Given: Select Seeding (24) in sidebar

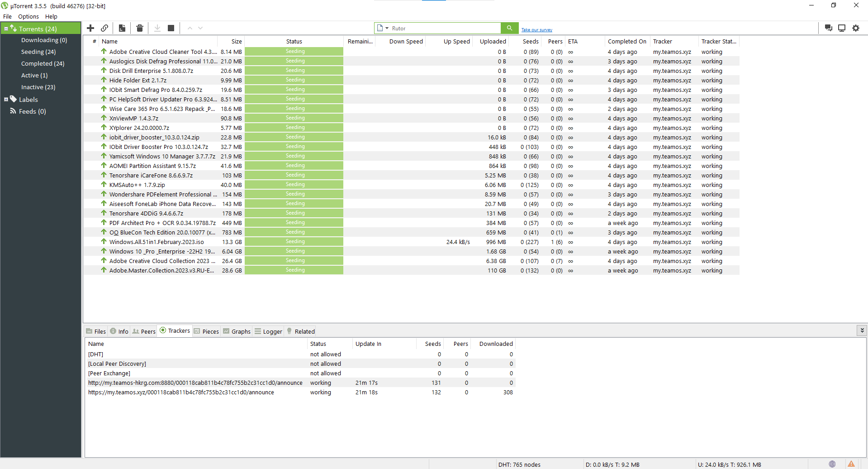Looking at the screenshot, I should tap(38, 52).
